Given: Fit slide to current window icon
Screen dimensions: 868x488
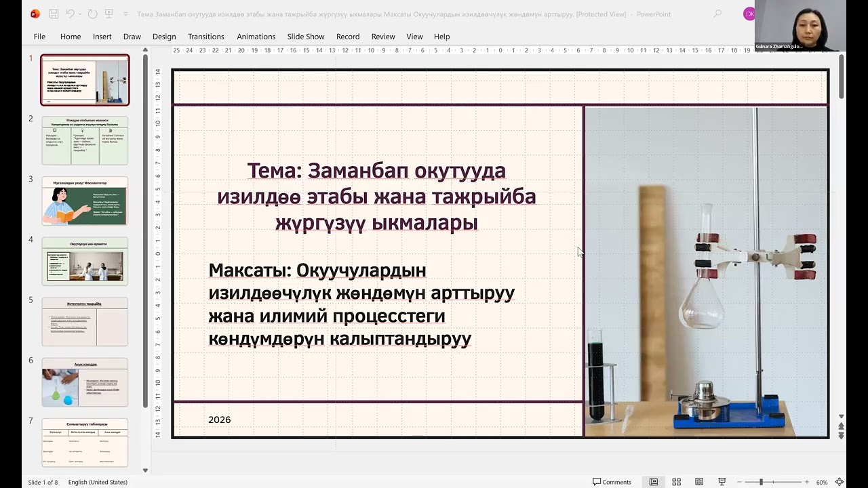Looking at the screenshot, I should pos(840,482).
